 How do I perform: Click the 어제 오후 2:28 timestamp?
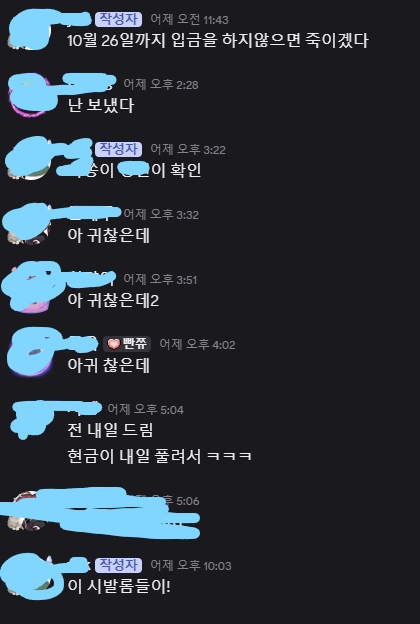point(161,84)
